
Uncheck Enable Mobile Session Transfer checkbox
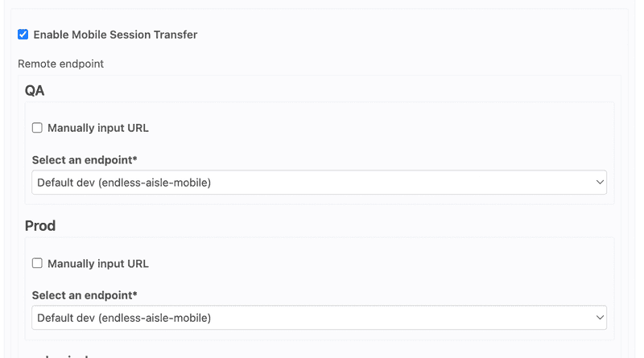(23, 35)
